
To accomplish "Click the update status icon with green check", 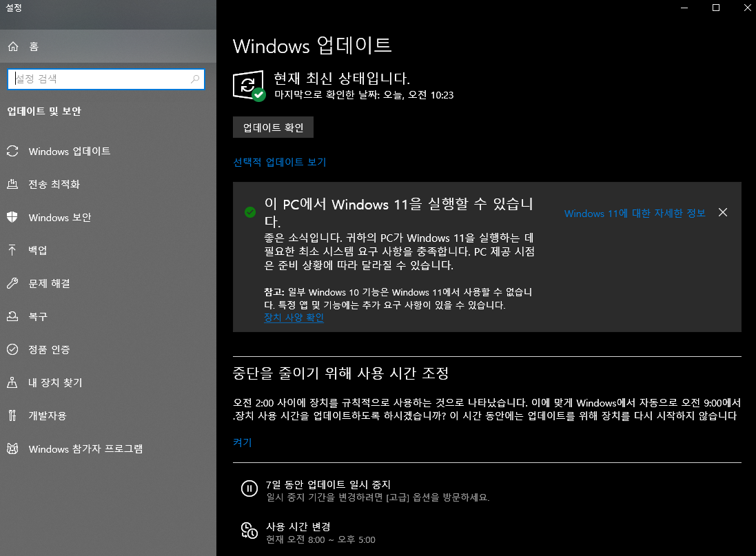I will (249, 86).
